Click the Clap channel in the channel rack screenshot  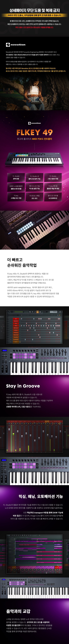[16, 324]
